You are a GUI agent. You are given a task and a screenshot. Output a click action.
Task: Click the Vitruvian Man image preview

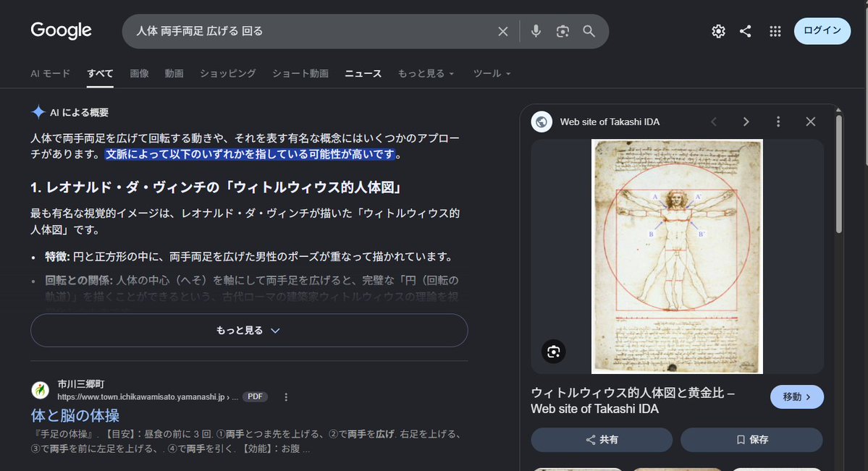tap(677, 256)
